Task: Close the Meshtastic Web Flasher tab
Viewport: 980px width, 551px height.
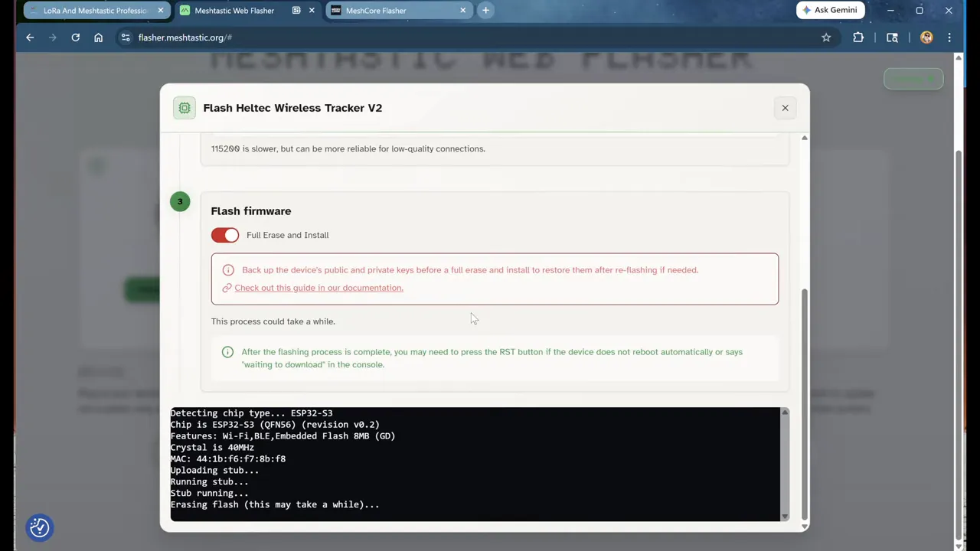Action: point(312,11)
